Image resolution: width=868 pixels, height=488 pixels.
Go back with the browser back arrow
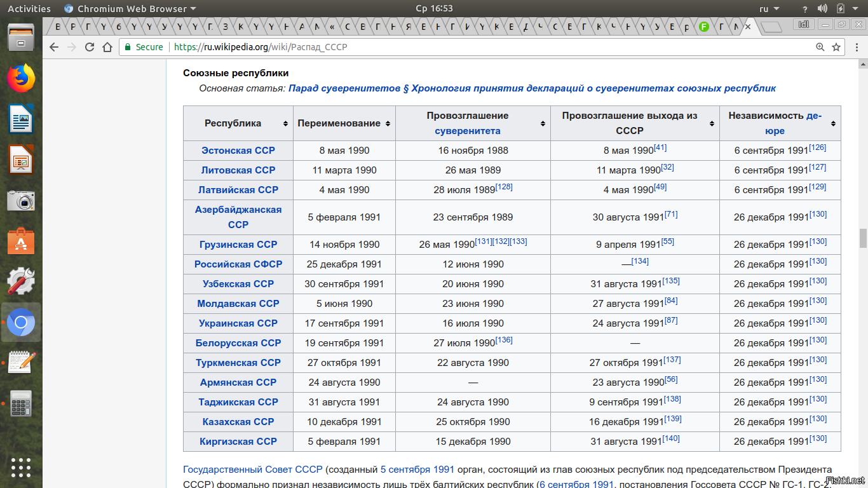click(54, 47)
